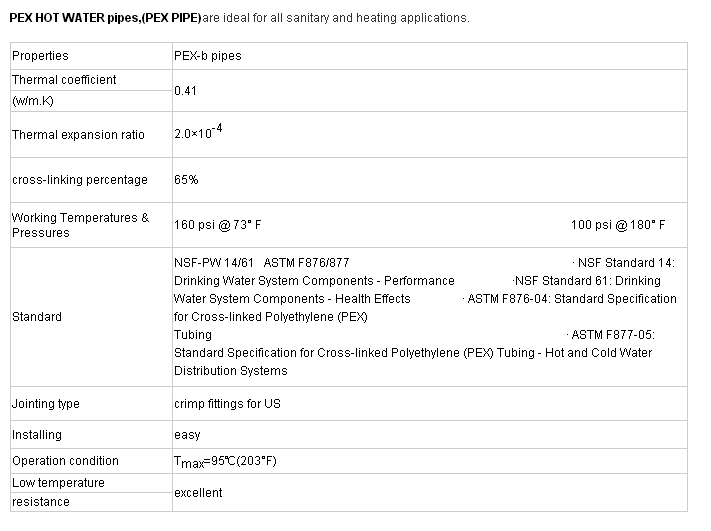Image resolution: width=711 pixels, height=531 pixels.
Task: Click the "Working Temperatures & Pressures" label
Action: click(80, 225)
